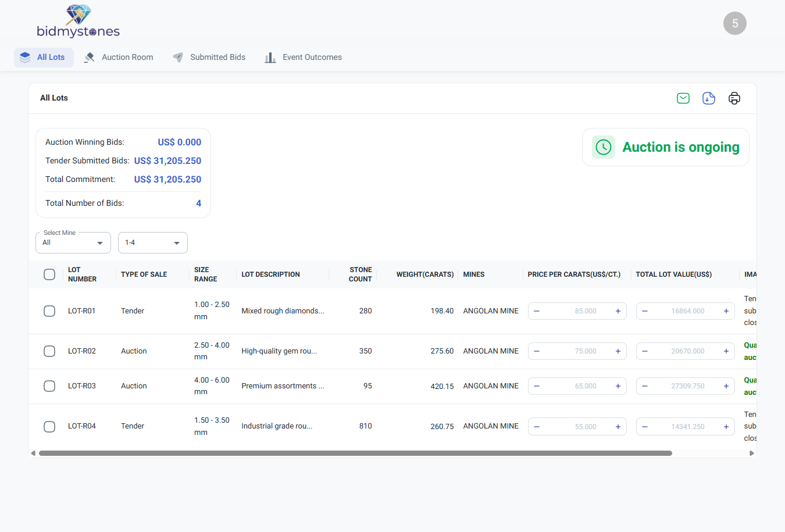The width and height of the screenshot is (785, 532).
Task: Click the green email envelope icon
Action: pyautogui.click(x=683, y=98)
